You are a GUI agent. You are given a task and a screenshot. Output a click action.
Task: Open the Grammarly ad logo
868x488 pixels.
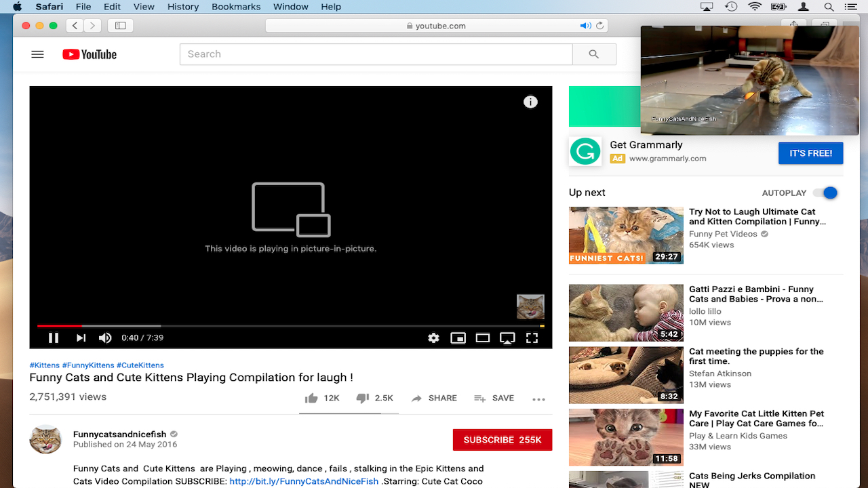[x=585, y=151]
